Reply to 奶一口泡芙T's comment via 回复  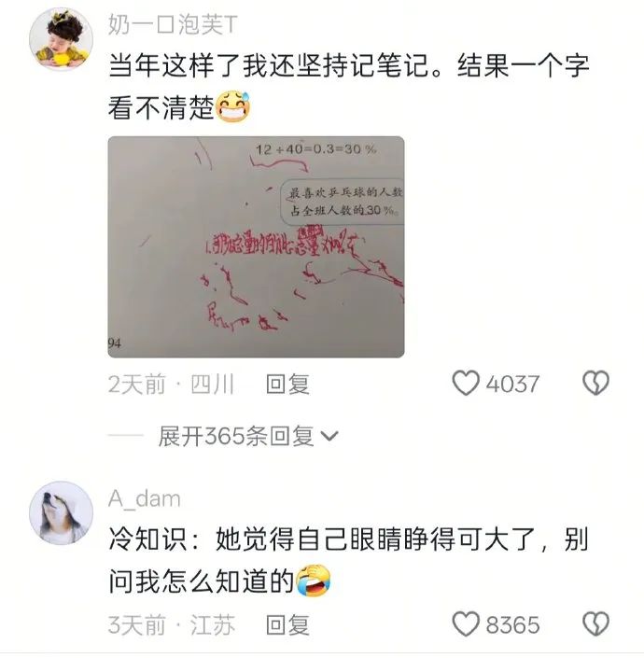coord(287,384)
